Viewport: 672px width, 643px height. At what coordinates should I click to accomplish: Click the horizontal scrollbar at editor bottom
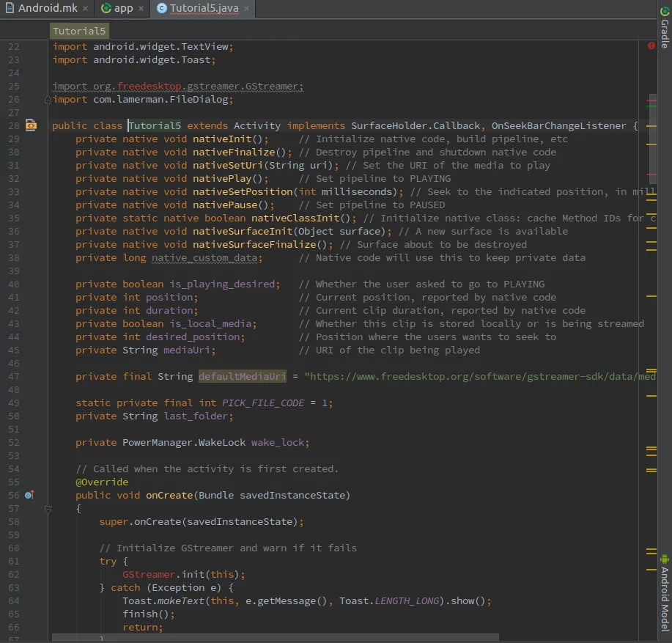pos(275,638)
